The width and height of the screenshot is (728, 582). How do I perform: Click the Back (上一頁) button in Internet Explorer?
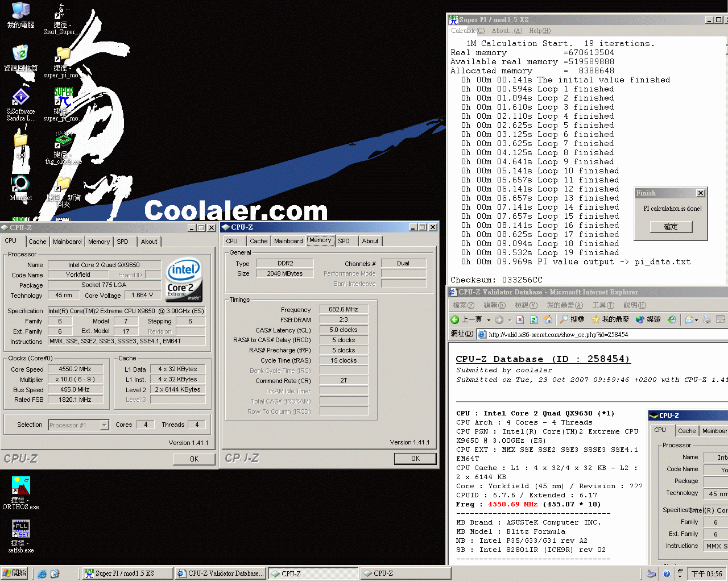(x=466, y=319)
